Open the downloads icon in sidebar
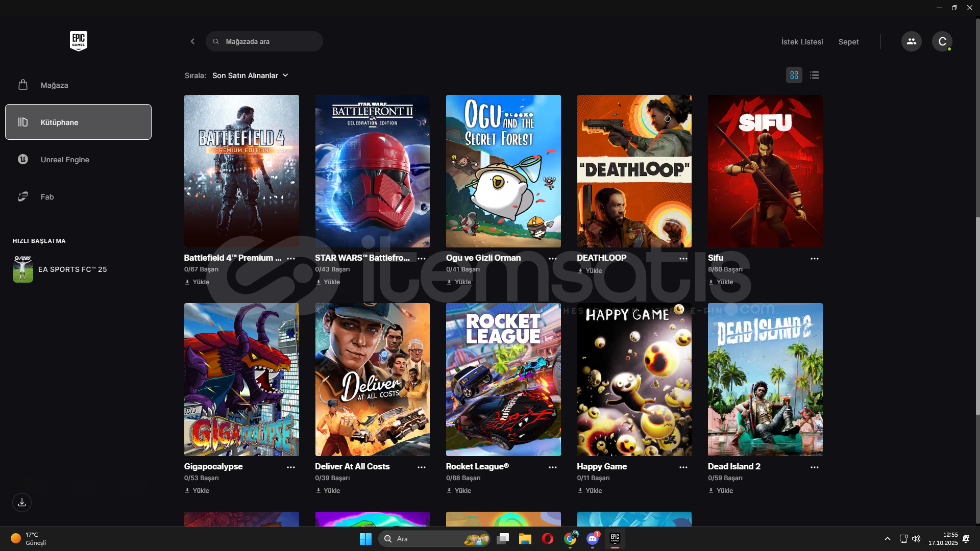980x551 pixels. [x=22, y=503]
